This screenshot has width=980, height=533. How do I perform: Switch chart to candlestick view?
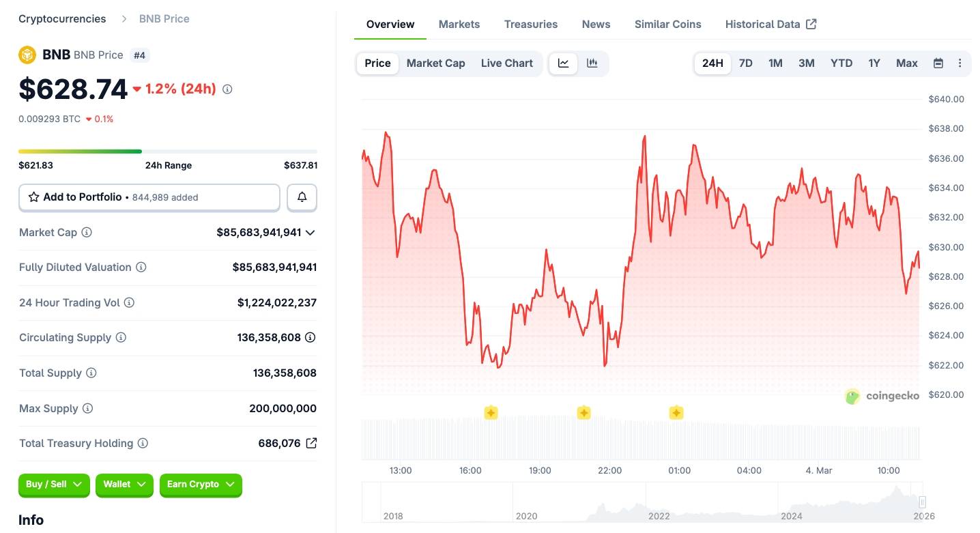(592, 63)
